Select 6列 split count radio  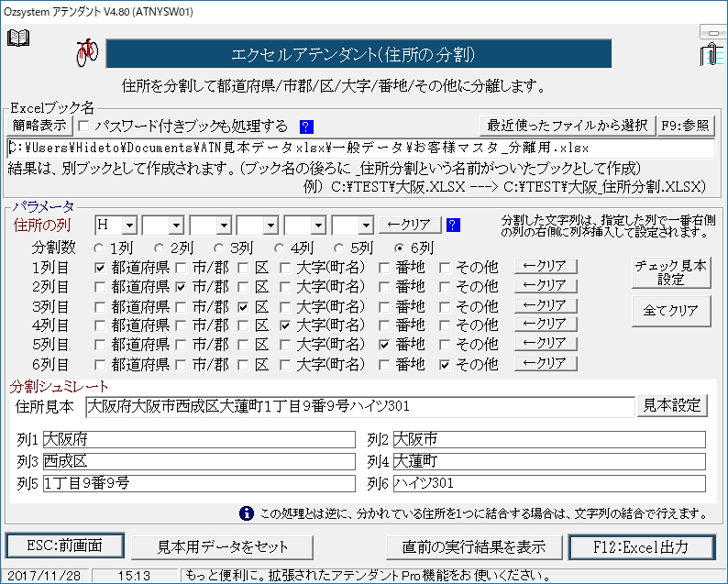pyautogui.click(x=399, y=248)
